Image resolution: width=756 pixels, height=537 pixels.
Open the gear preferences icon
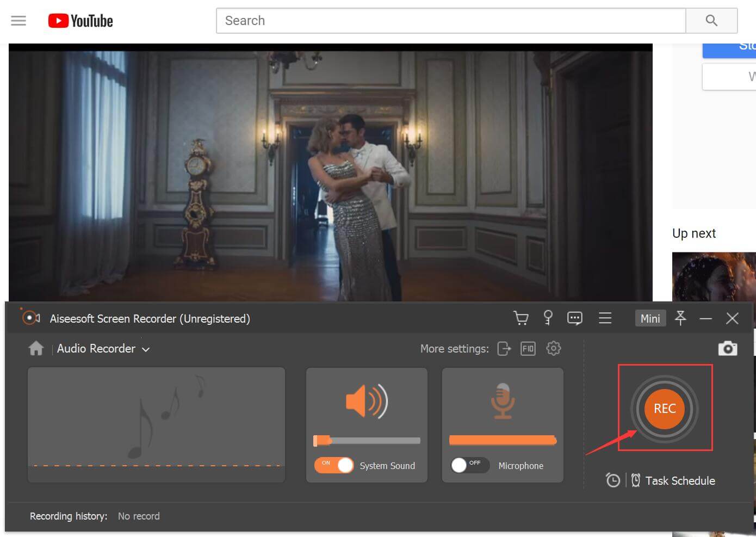554,348
